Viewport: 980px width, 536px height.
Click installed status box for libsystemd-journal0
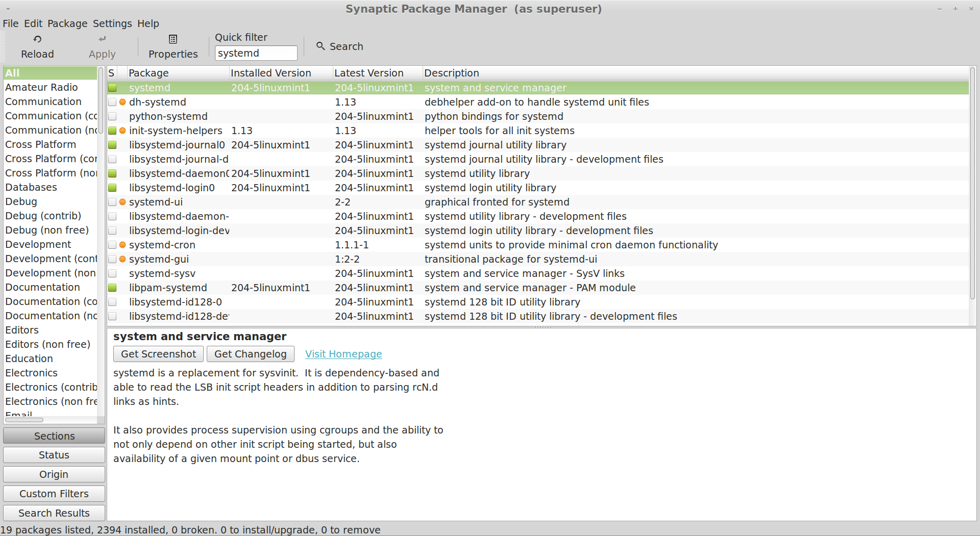point(112,145)
